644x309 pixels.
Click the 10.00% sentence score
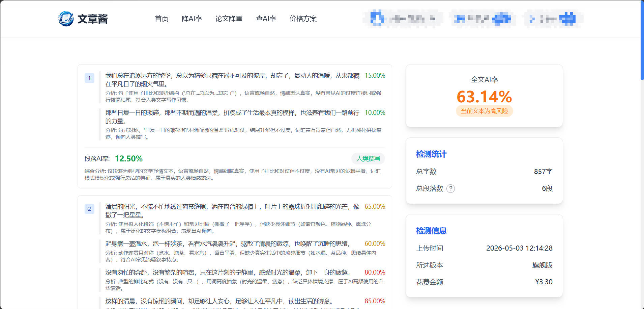[x=375, y=112]
